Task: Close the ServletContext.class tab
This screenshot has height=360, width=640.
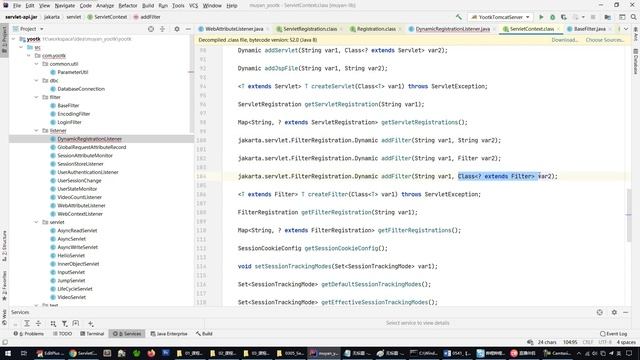Action: click(x=558, y=29)
